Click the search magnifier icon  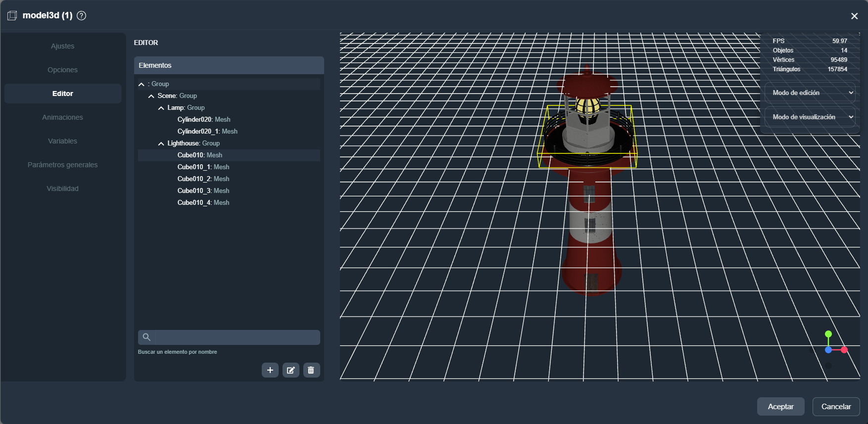tap(146, 337)
